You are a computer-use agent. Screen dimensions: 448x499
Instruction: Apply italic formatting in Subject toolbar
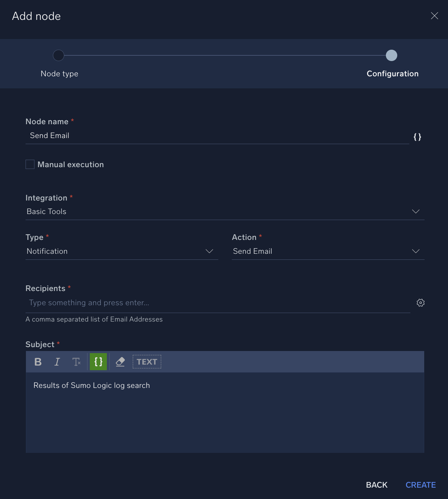(x=57, y=362)
